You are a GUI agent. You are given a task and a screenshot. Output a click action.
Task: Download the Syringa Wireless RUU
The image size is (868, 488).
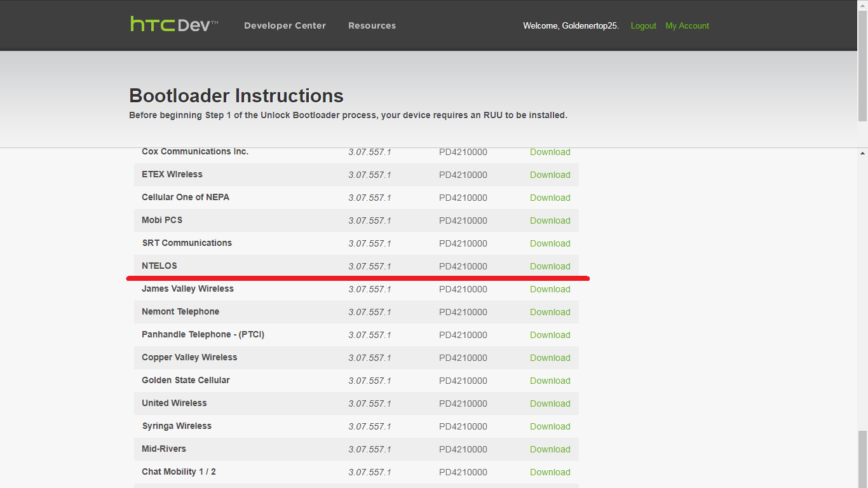(550, 426)
